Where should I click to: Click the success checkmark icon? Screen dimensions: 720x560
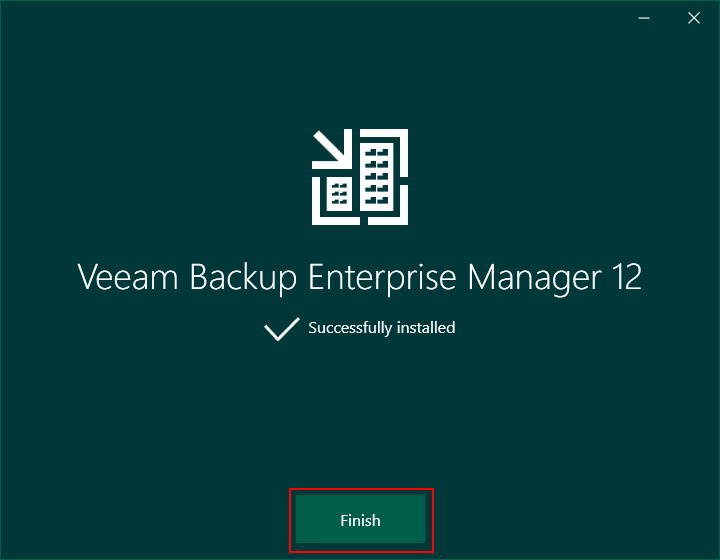[282, 329]
